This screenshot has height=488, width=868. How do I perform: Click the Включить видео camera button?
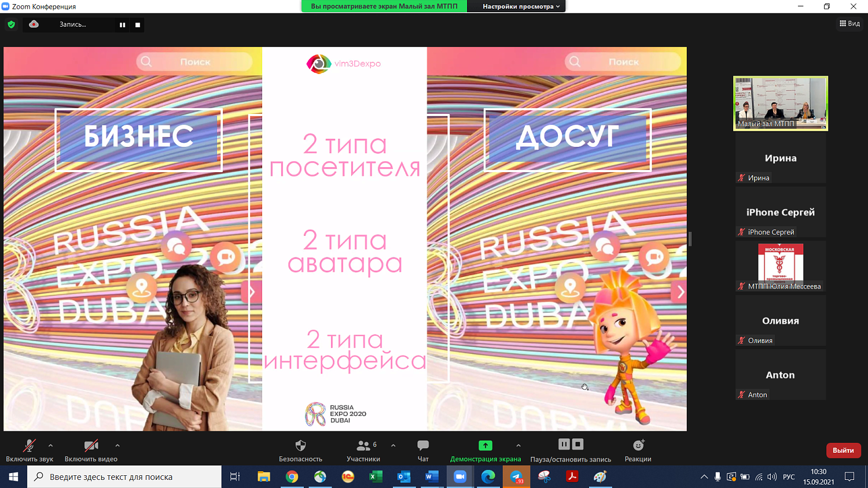91,450
